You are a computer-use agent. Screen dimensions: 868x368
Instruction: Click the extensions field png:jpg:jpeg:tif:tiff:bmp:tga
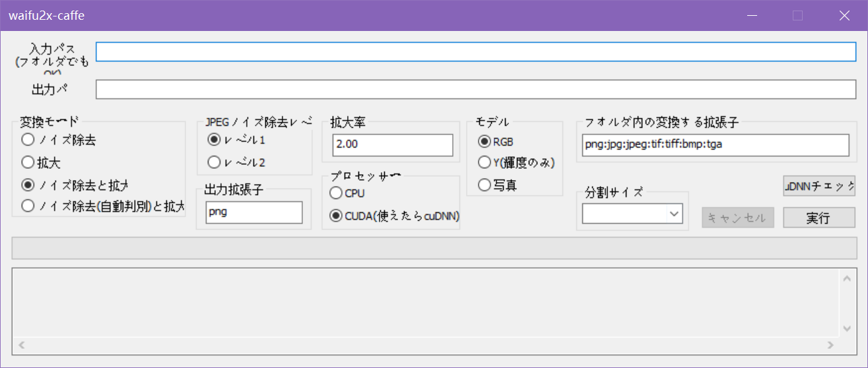[716, 145]
